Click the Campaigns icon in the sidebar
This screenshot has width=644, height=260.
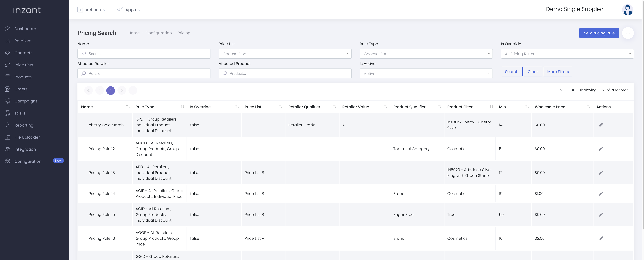pyautogui.click(x=8, y=101)
